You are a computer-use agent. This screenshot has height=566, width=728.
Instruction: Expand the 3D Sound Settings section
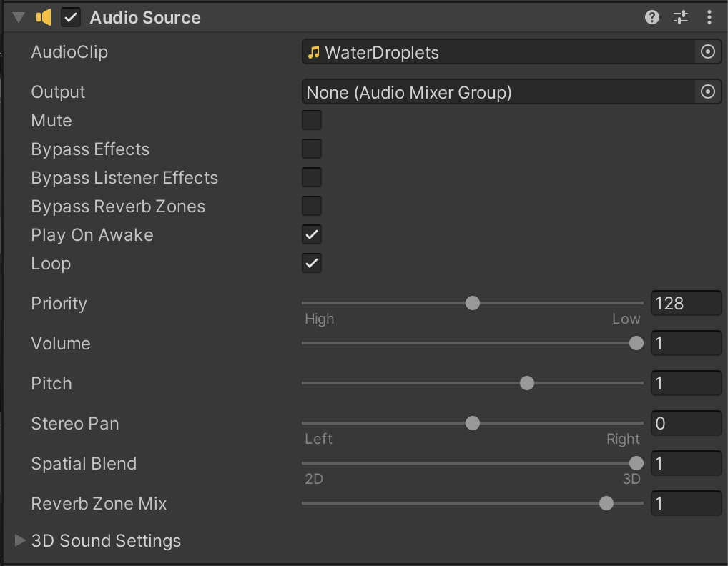tap(20, 540)
